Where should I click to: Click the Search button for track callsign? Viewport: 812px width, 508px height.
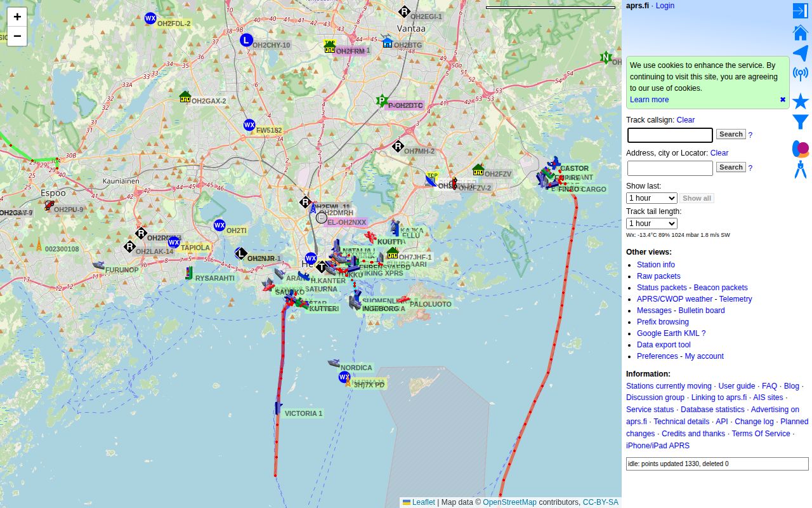pos(731,135)
